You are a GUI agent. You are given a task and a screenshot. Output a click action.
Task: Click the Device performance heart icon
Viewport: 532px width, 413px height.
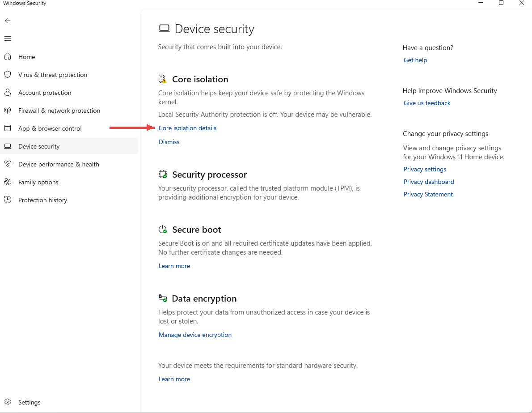8,164
